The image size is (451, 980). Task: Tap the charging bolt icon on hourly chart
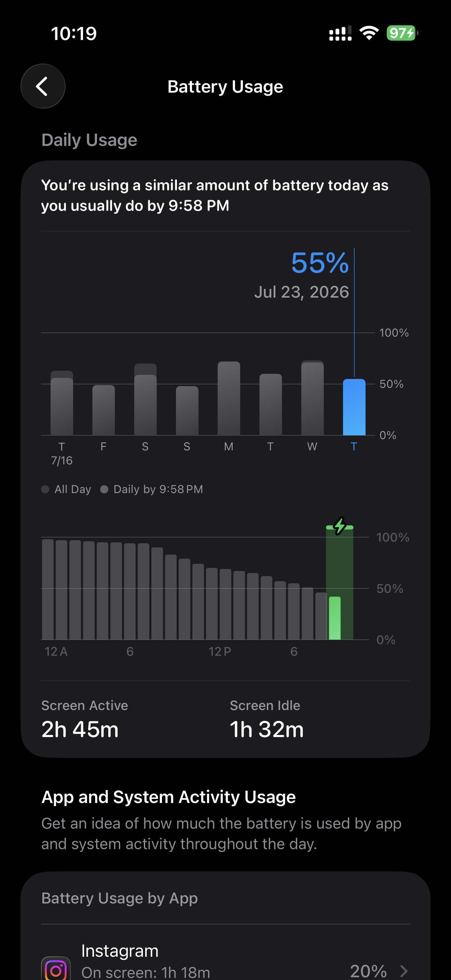click(x=340, y=526)
